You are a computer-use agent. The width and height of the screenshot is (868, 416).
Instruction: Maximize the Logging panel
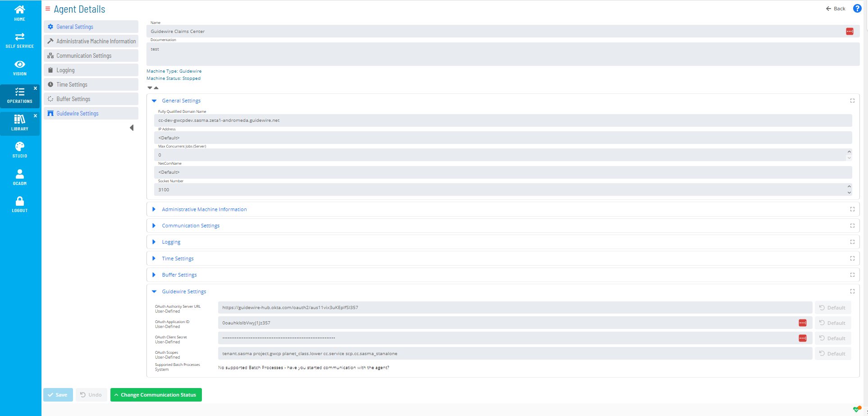tap(852, 242)
